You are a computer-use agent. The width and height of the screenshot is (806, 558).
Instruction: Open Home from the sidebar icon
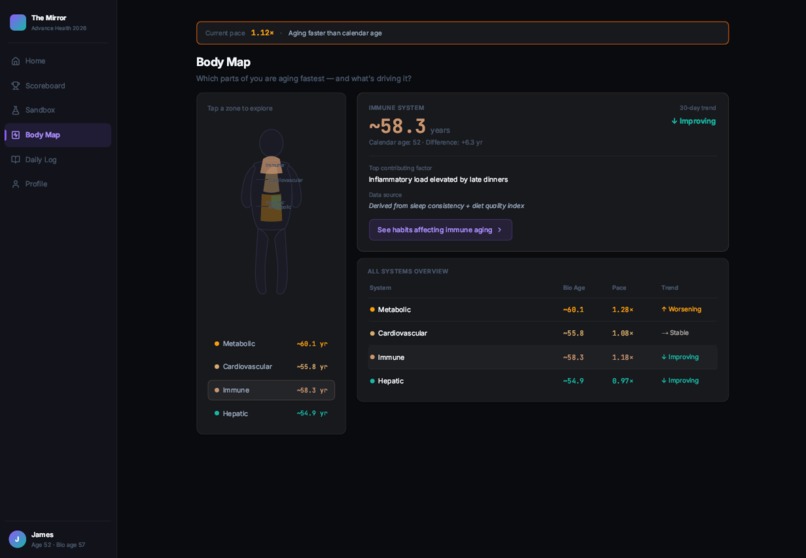15,61
